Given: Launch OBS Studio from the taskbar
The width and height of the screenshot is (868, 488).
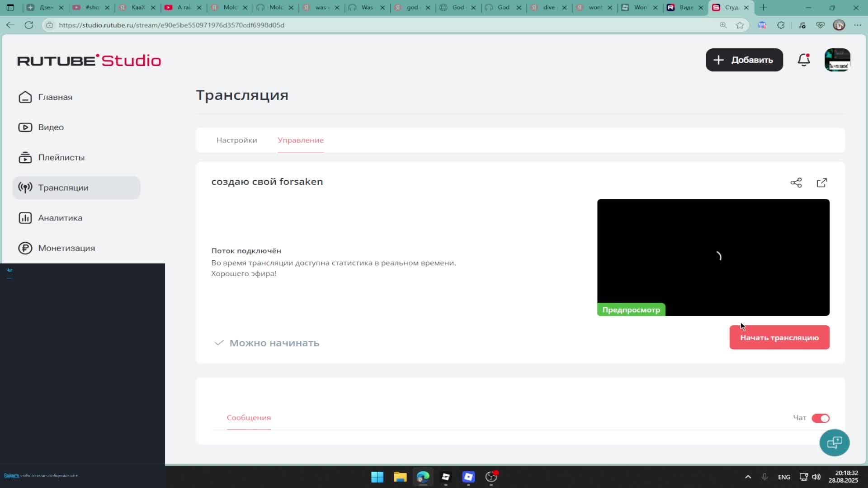Looking at the screenshot, I should tap(491, 477).
